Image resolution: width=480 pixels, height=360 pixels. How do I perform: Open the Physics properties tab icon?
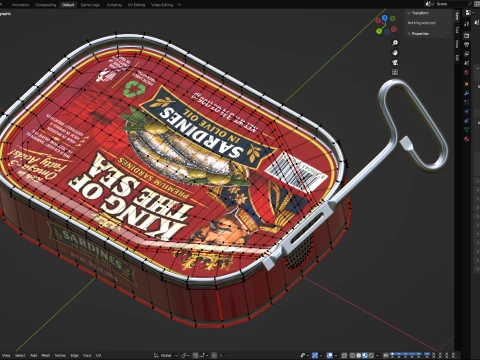(467, 112)
